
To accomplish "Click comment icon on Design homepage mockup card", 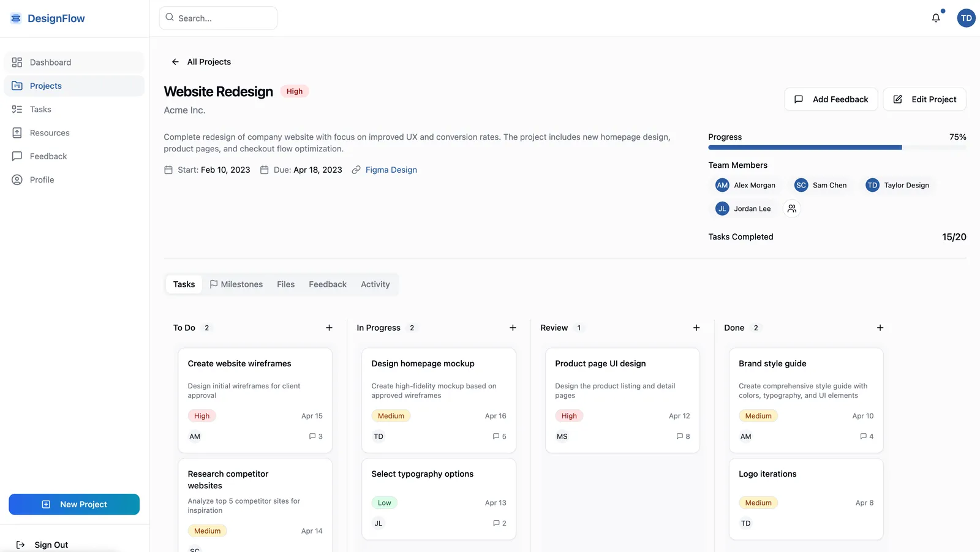I will (496, 436).
